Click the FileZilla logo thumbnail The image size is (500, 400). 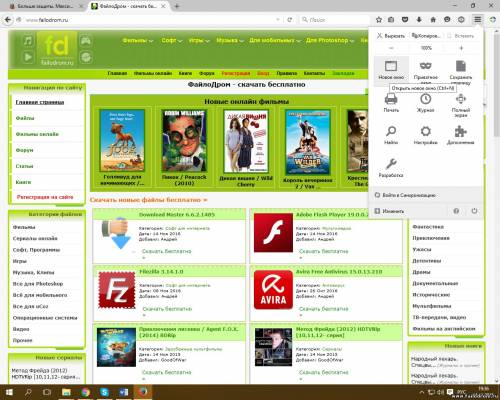tap(117, 290)
